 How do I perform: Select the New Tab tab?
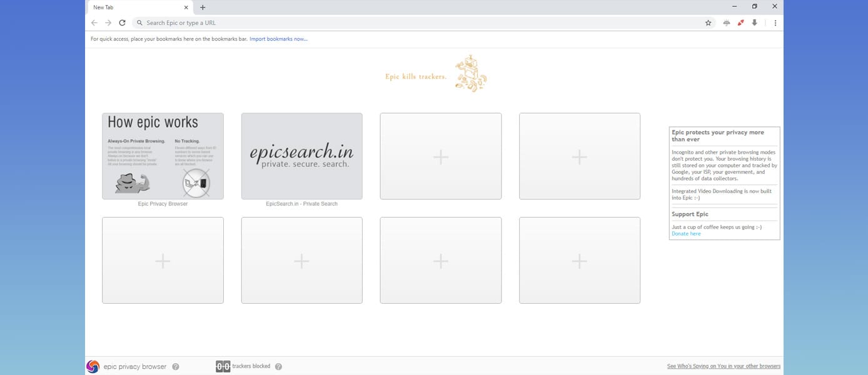point(140,7)
